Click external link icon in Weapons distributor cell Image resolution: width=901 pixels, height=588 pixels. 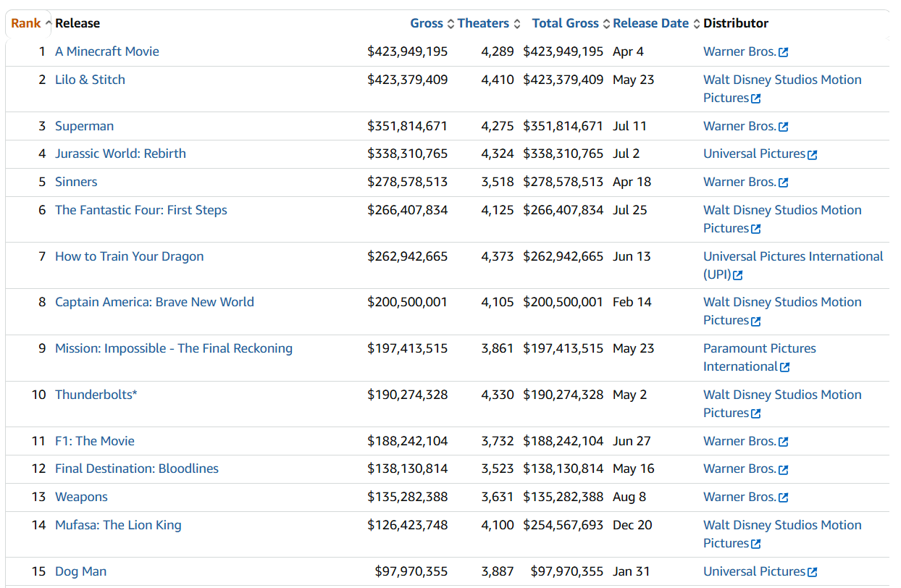(783, 497)
